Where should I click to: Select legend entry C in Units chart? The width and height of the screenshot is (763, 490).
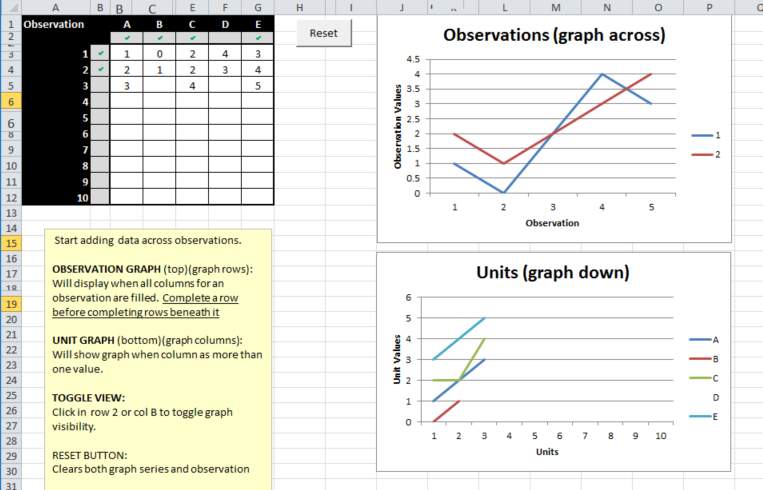click(x=706, y=378)
